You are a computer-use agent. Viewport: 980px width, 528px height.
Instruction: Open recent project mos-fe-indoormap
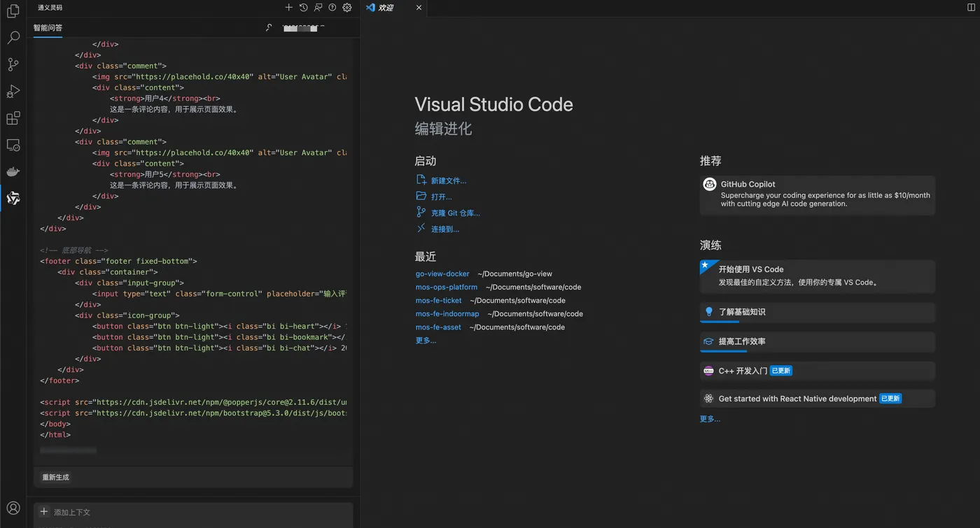click(447, 314)
